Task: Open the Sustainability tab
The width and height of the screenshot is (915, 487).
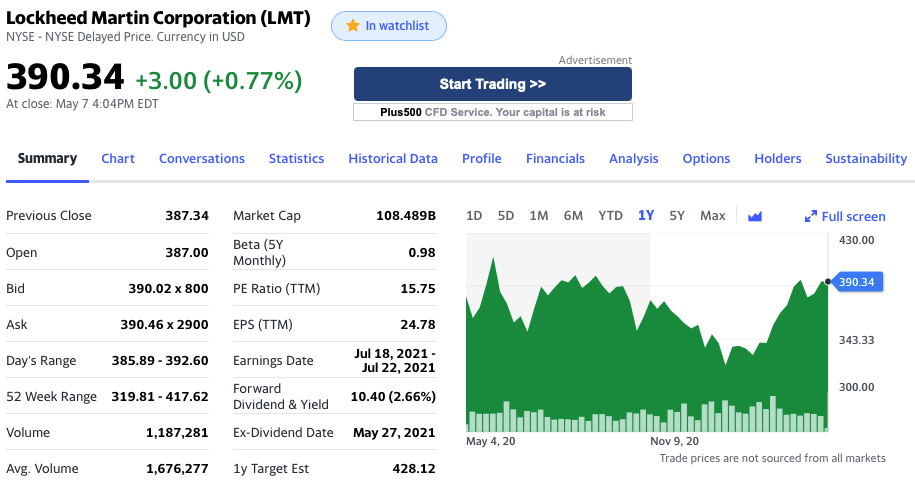Action: 866,159
